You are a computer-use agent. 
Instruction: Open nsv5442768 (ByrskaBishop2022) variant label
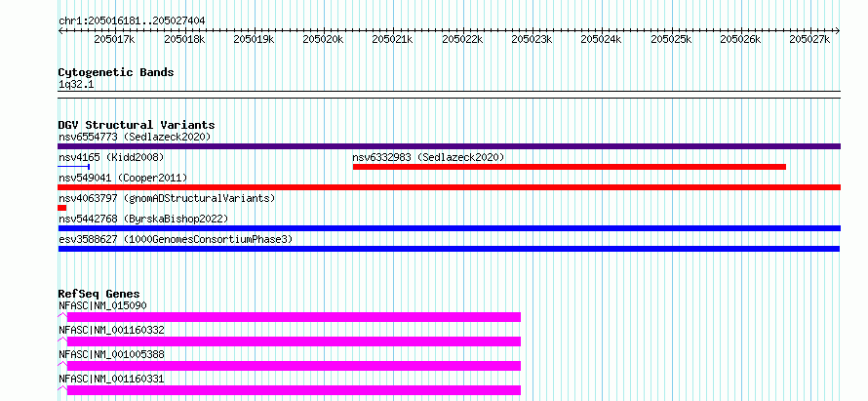tap(143, 219)
